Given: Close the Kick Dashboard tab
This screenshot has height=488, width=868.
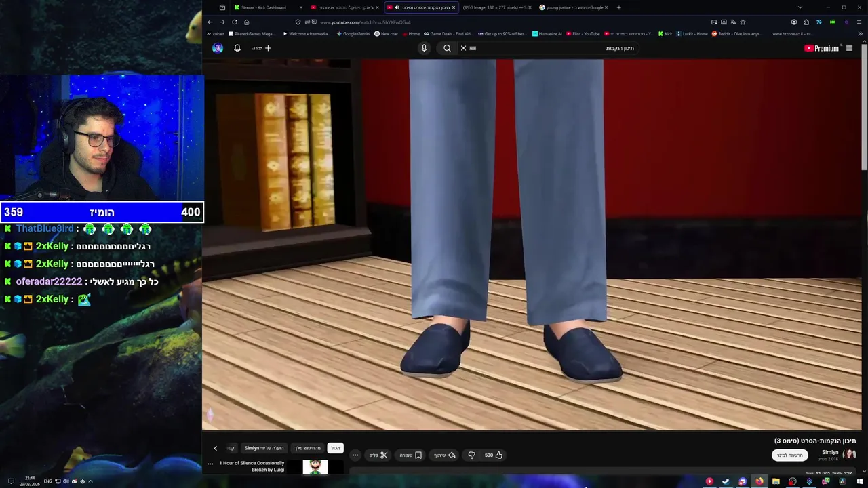Looking at the screenshot, I should (301, 7).
